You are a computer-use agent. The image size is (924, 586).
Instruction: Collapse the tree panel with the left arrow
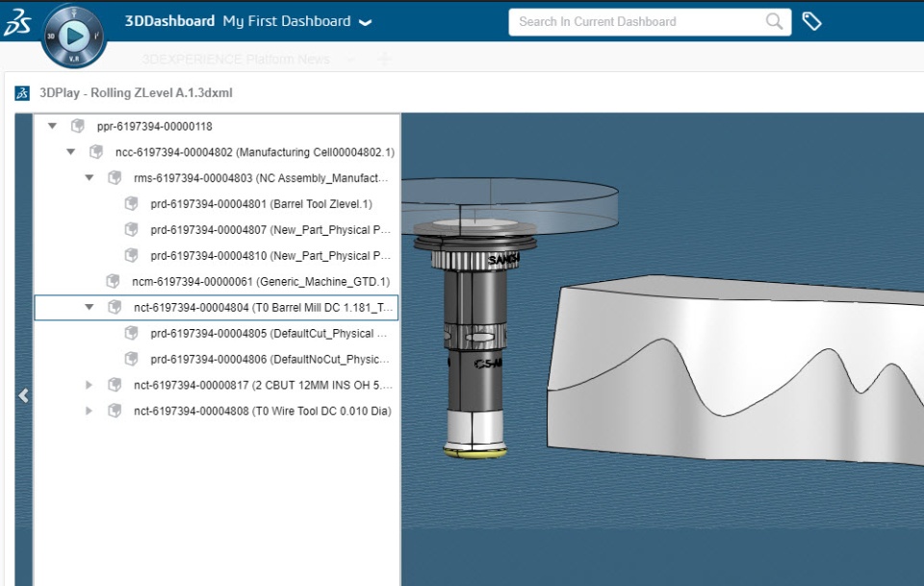pyautogui.click(x=23, y=395)
